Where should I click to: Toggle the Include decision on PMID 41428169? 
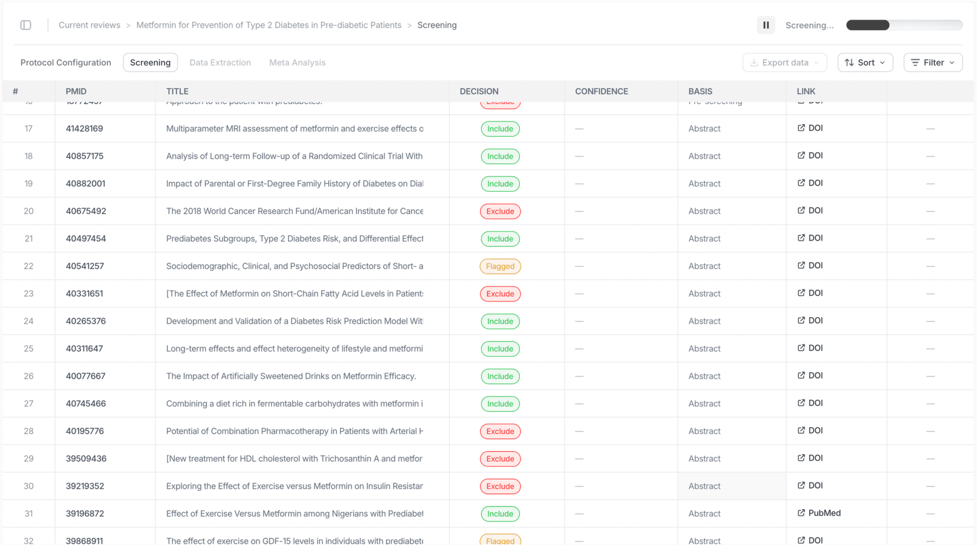click(x=500, y=129)
